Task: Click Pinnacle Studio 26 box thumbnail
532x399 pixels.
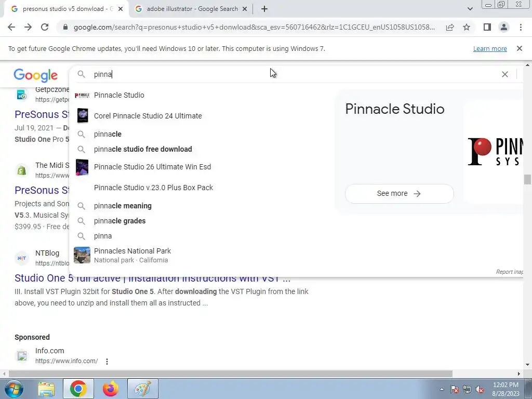Action: (x=82, y=167)
